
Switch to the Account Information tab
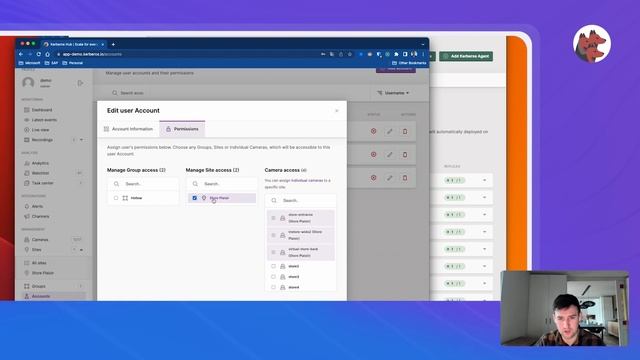point(129,129)
